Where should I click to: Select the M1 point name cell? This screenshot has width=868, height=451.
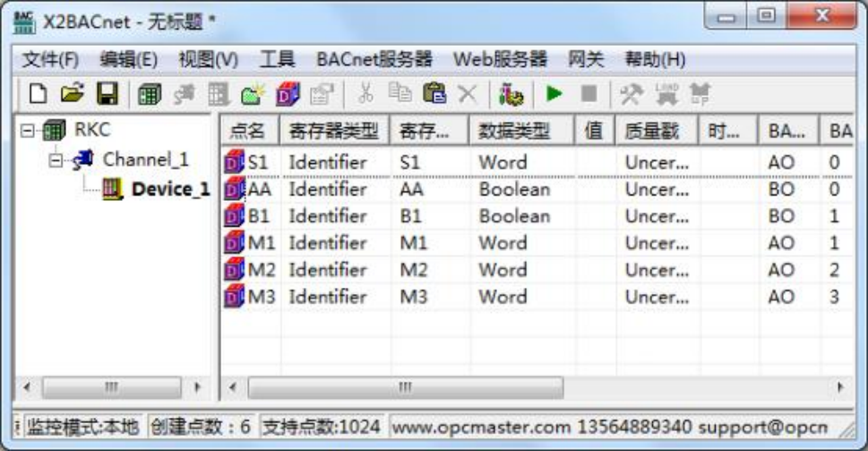[x=262, y=243]
